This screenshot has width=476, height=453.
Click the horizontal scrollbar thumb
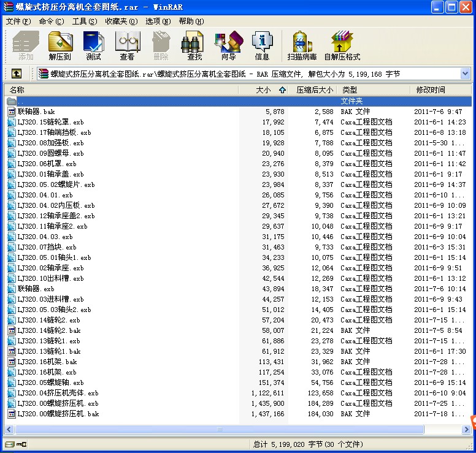220,429
